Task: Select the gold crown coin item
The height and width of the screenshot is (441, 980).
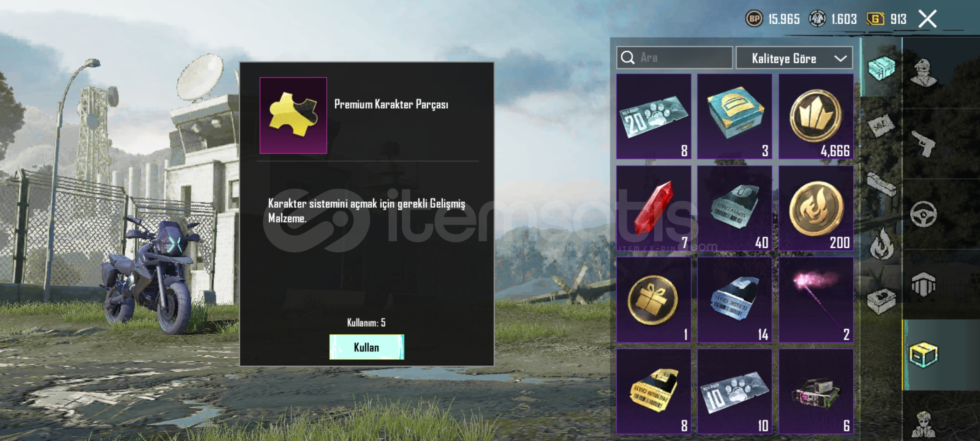Action: pos(816,116)
